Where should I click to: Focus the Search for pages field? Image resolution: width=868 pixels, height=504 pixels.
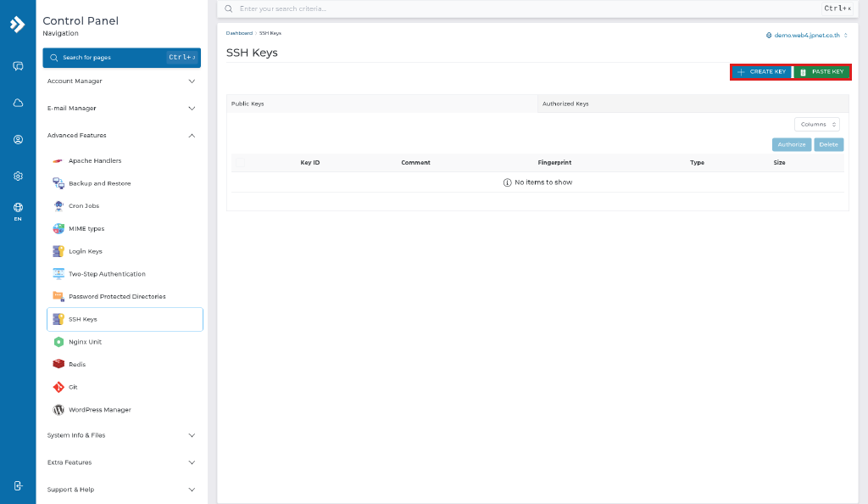tap(122, 58)
